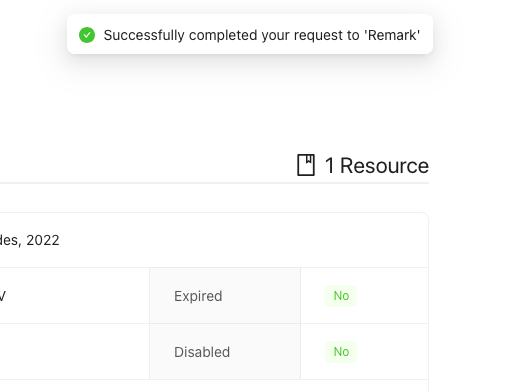
Task: Click blank area right of Disabled's 'No' badge
Action: (x=393, y=352)
